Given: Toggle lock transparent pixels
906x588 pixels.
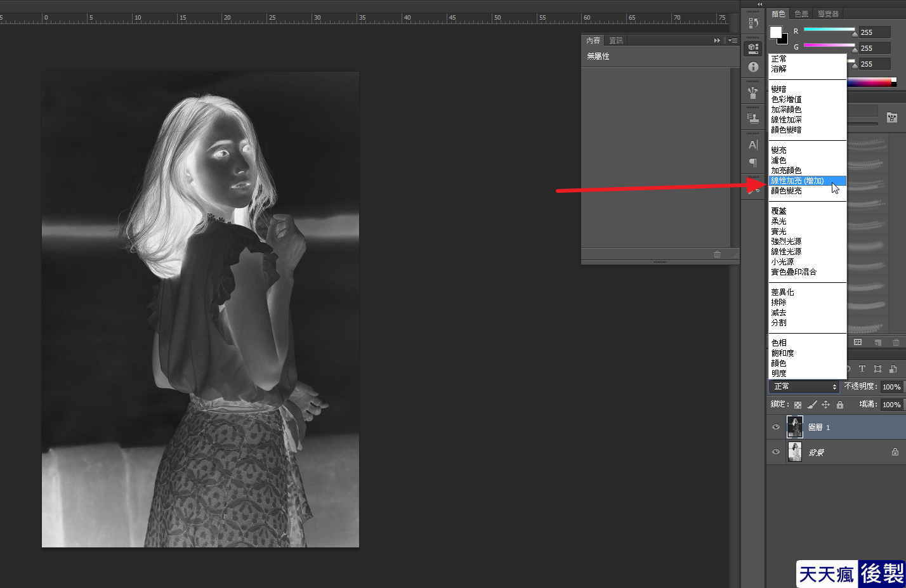Looking at the screenshot, I should (x=798, y=405).
